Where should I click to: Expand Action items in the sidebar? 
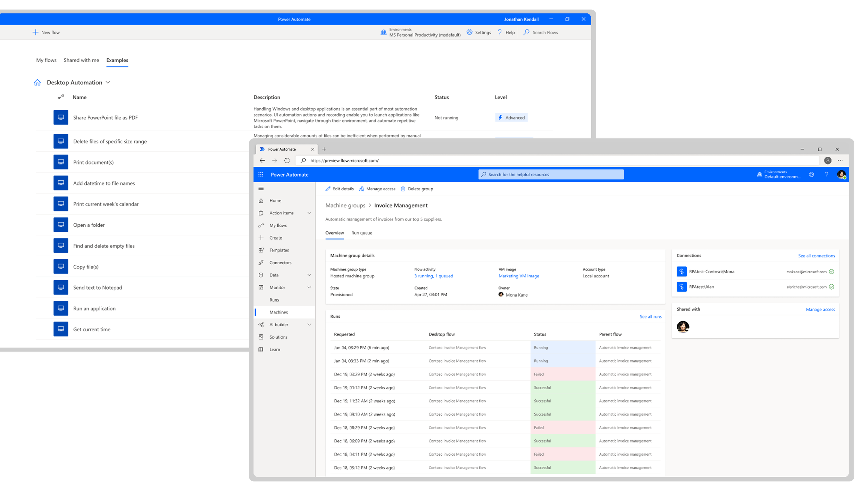309,213
